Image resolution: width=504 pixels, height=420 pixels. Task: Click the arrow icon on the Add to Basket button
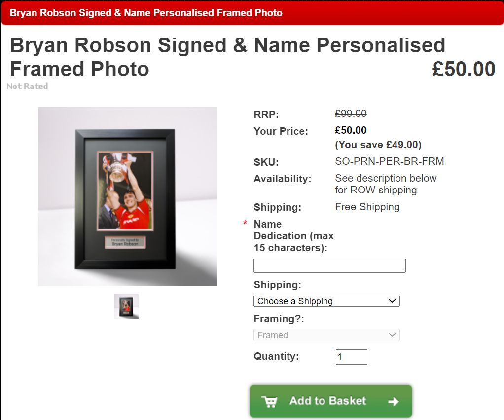point(394,401)
